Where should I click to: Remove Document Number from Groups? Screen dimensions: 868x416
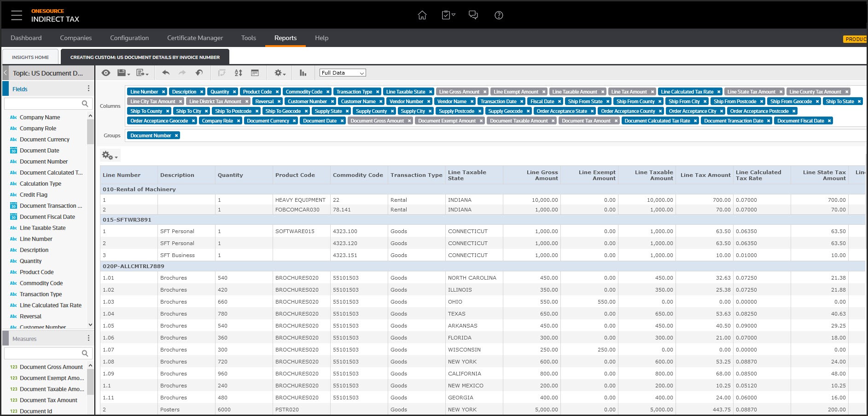pos(176,135)
